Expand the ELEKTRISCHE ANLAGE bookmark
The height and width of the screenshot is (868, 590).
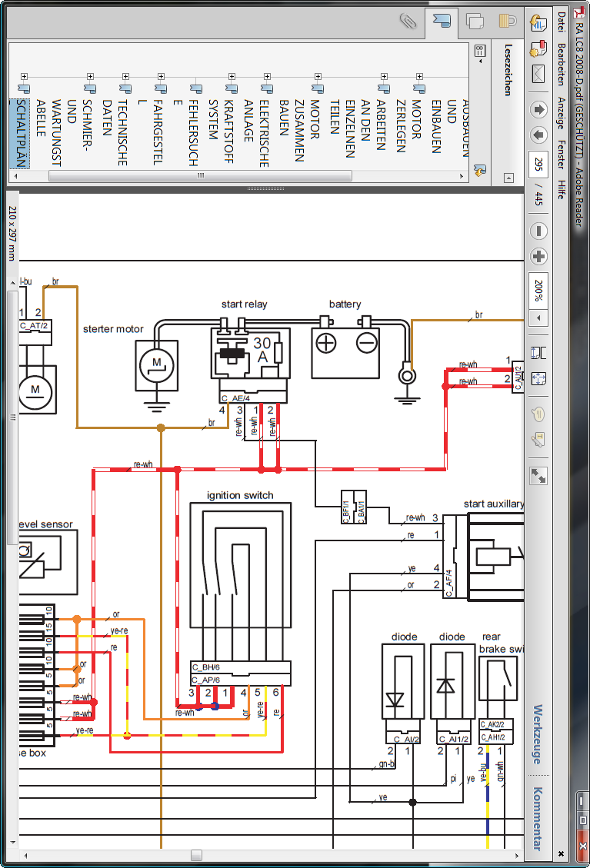coord(266,76)
